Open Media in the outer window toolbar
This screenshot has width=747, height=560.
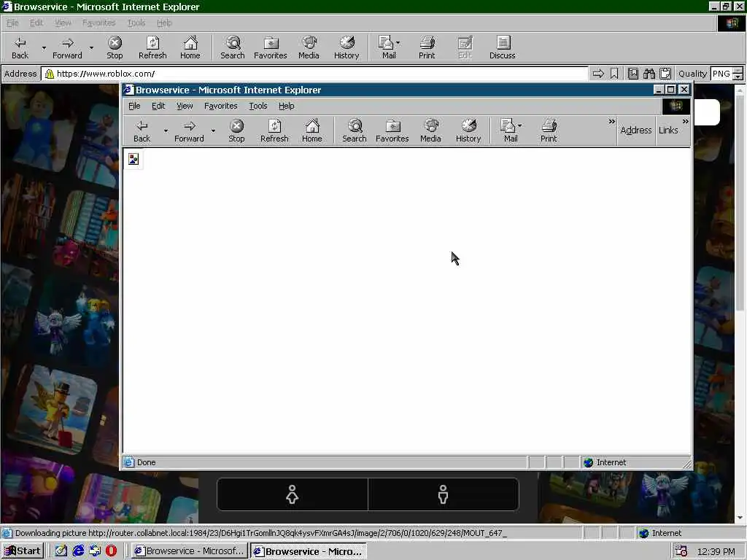(309, 47)
